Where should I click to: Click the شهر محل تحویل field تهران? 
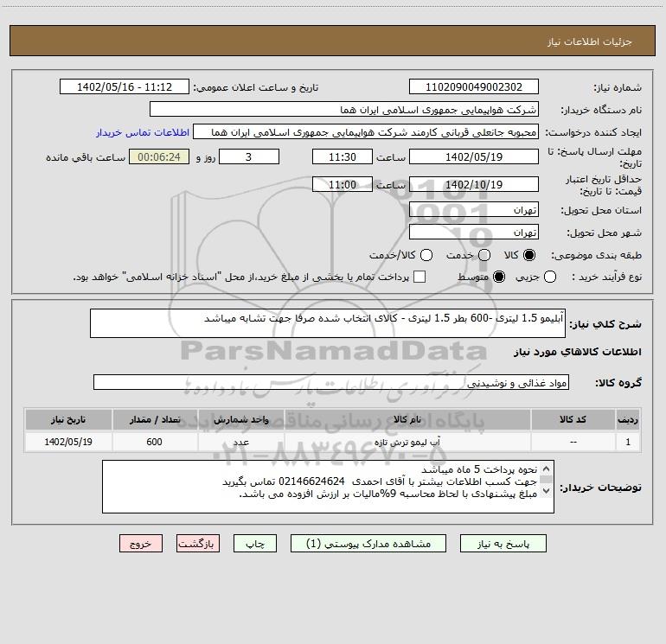[474, 233]
